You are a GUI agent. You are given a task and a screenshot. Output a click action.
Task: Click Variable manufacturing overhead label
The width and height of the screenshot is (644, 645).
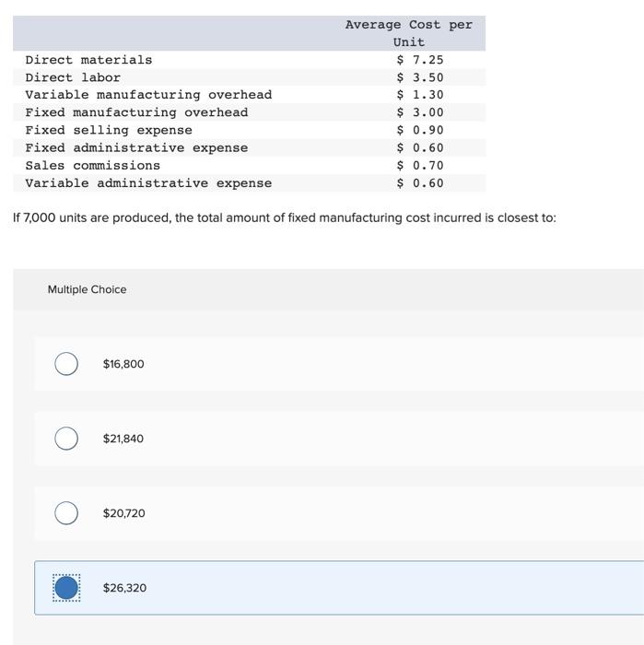click(x=148, y=95)
